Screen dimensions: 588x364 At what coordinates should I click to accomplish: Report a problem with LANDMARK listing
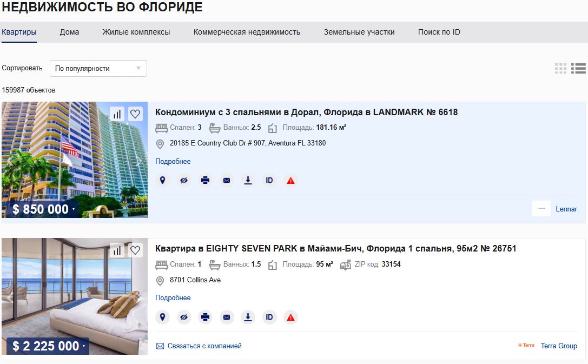[x=290, y=181]
